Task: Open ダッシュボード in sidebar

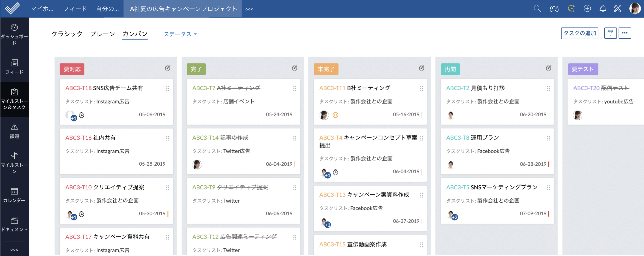Action: 15,35
